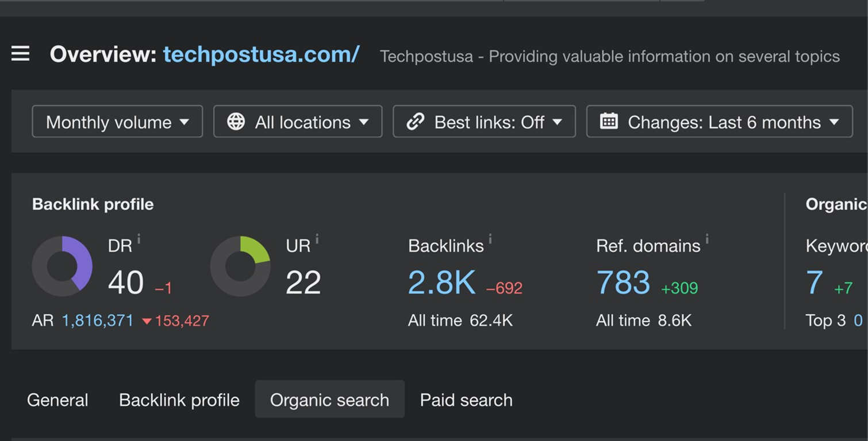The image size is (868, 441).
Task: Click All time 62.4K backlinks text
Action: point(460,320)
